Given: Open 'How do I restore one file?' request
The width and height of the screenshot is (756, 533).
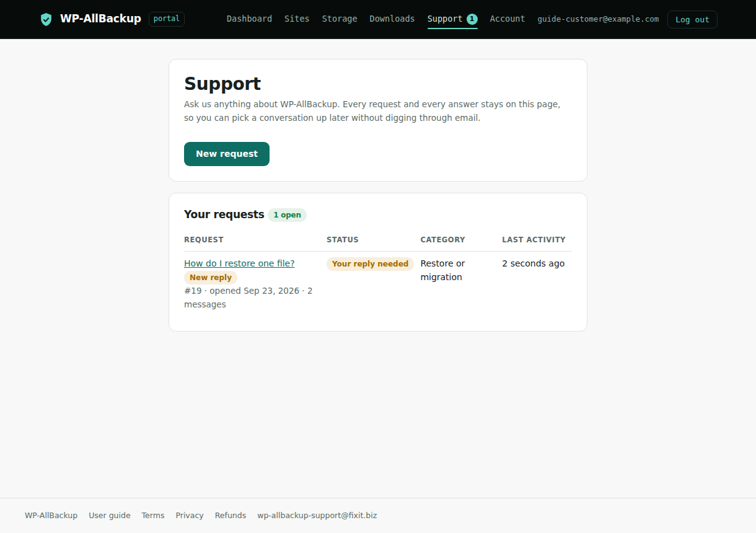Looking at the screenshot, I should (239, 263).
